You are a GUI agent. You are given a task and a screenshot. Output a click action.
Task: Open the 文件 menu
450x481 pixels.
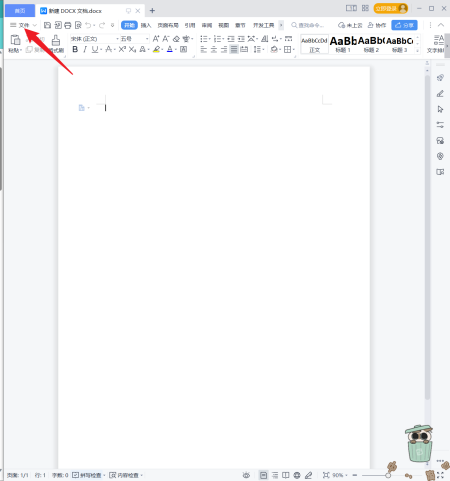[x=23, y=25]
